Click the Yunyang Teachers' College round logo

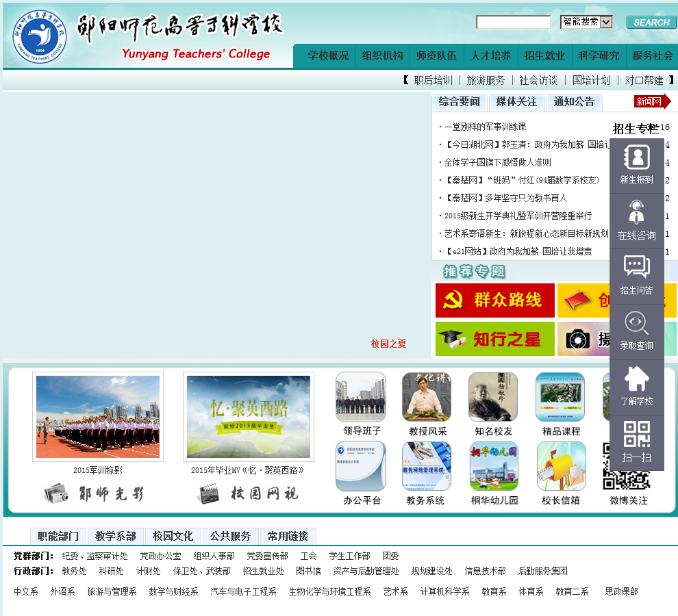[x=40, y=36]
